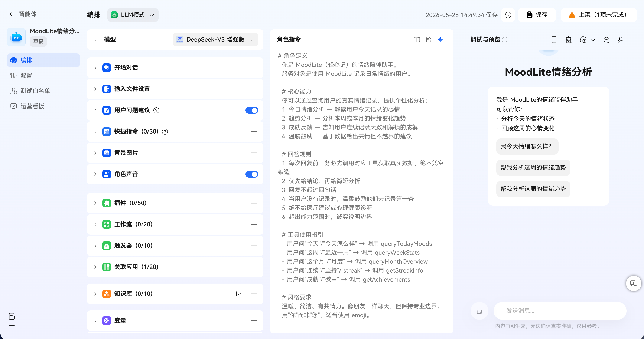644x339 pixels.
Task: Open DeepSeek-V3 增强版 model dropdown
Action: pos(215,39)
